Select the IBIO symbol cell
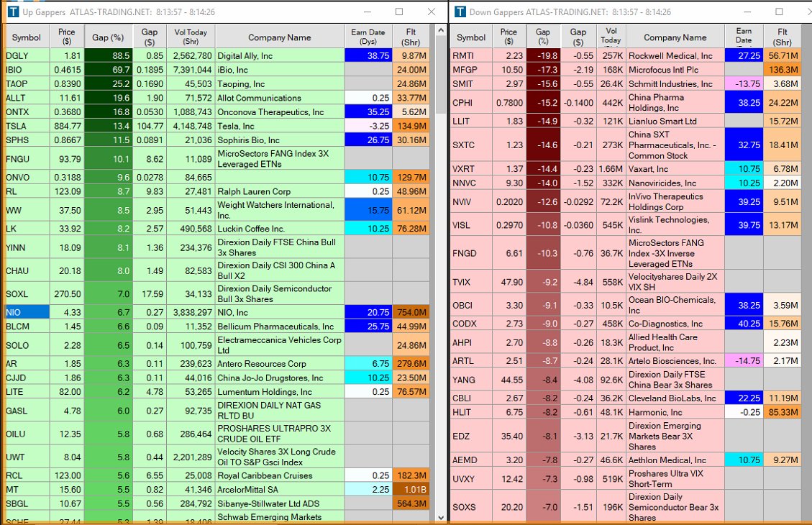 tap(27, 69)
